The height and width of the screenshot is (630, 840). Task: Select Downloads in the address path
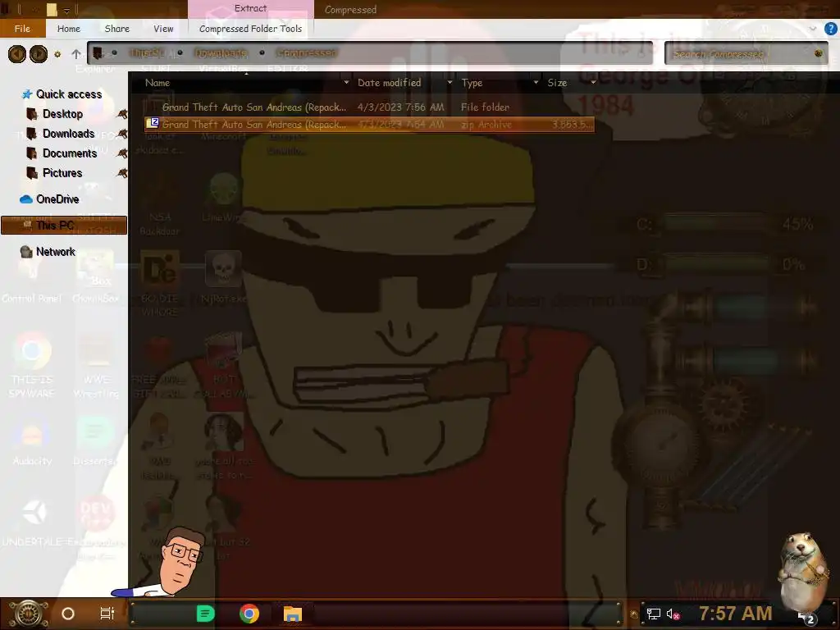(221, 53)
